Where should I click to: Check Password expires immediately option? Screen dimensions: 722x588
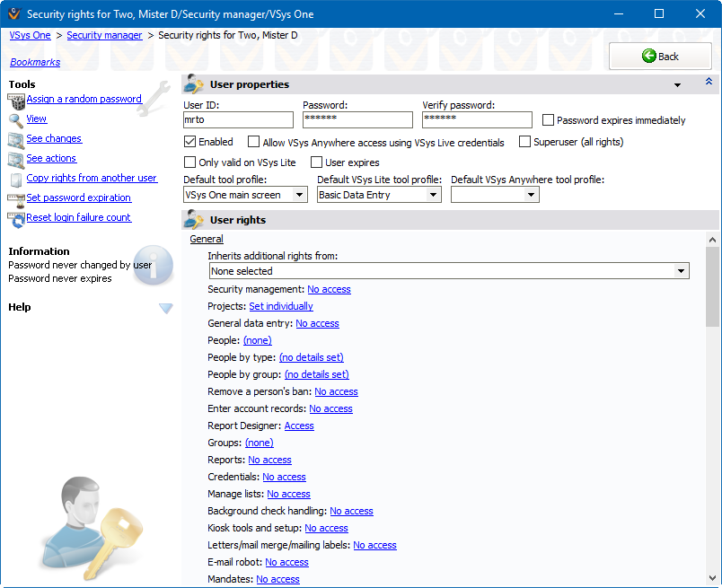(548, 120)
